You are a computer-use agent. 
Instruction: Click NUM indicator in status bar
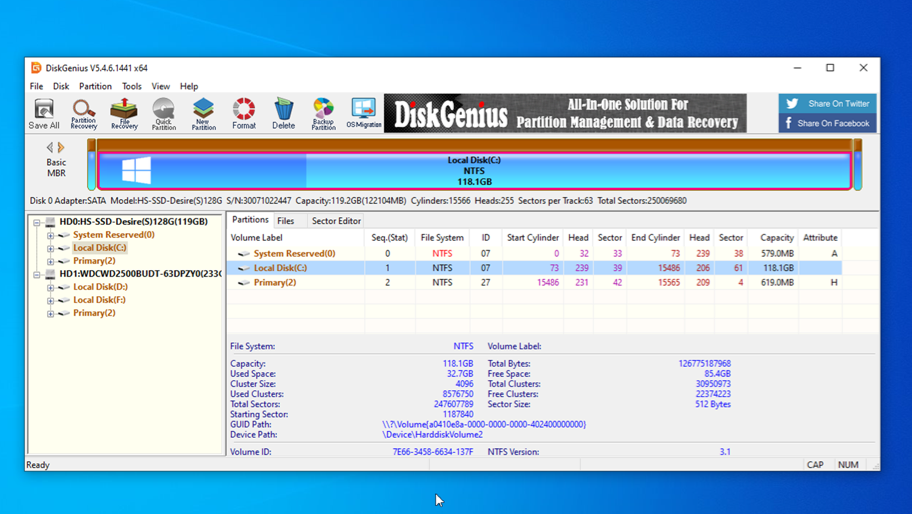(x=848, y=465)
